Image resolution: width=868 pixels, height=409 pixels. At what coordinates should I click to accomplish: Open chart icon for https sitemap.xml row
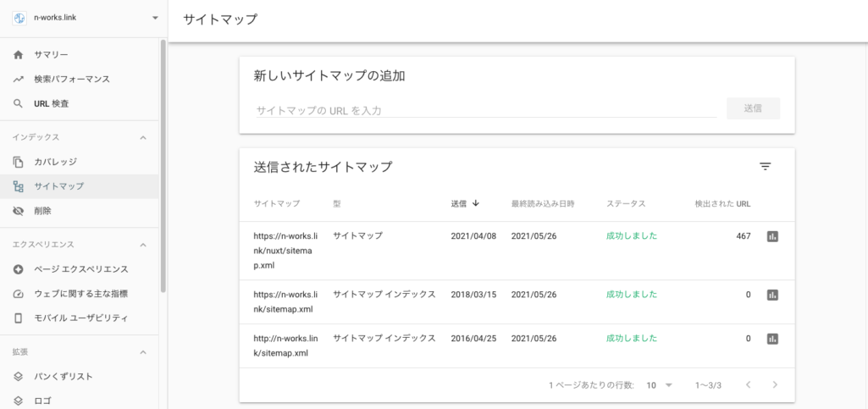click(x=771, y=295)
